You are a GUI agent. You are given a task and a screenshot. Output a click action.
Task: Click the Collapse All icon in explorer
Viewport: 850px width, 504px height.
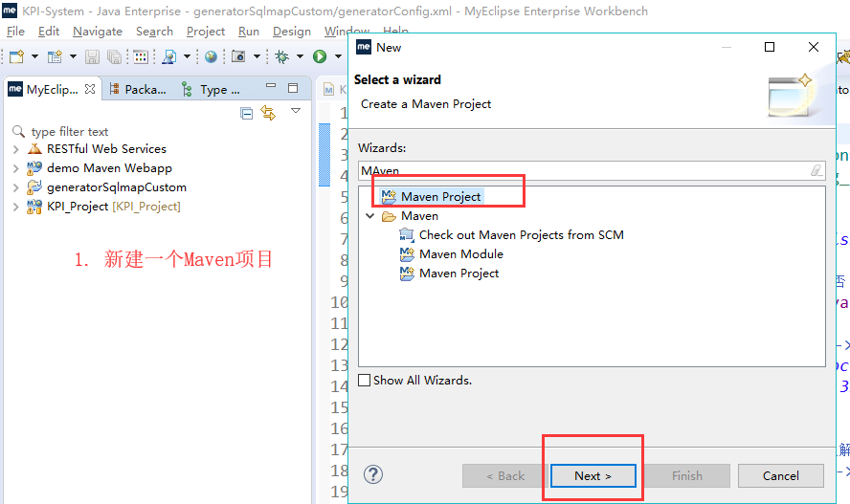[247, 113]
